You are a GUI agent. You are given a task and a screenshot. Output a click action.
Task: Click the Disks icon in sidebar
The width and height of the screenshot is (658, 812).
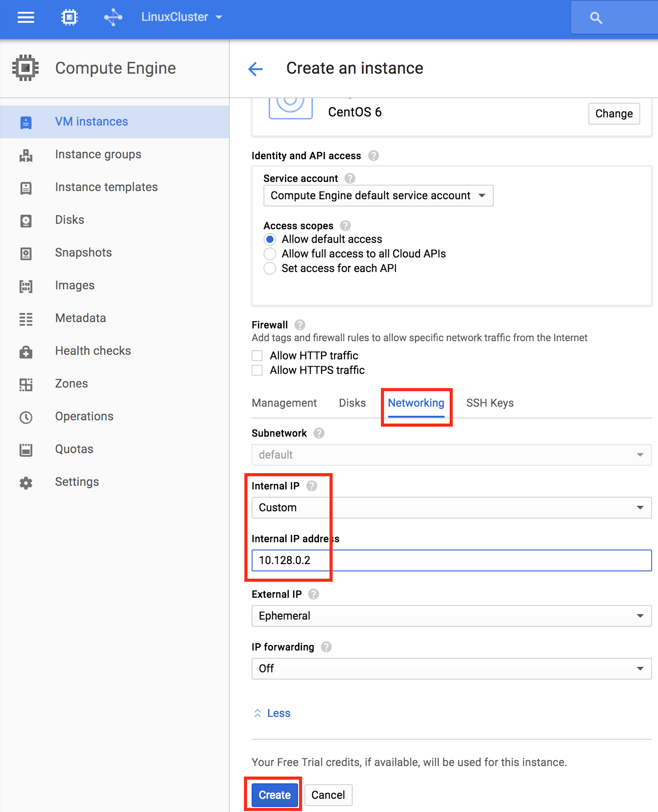pyautogui.click(x=26, y=221)
